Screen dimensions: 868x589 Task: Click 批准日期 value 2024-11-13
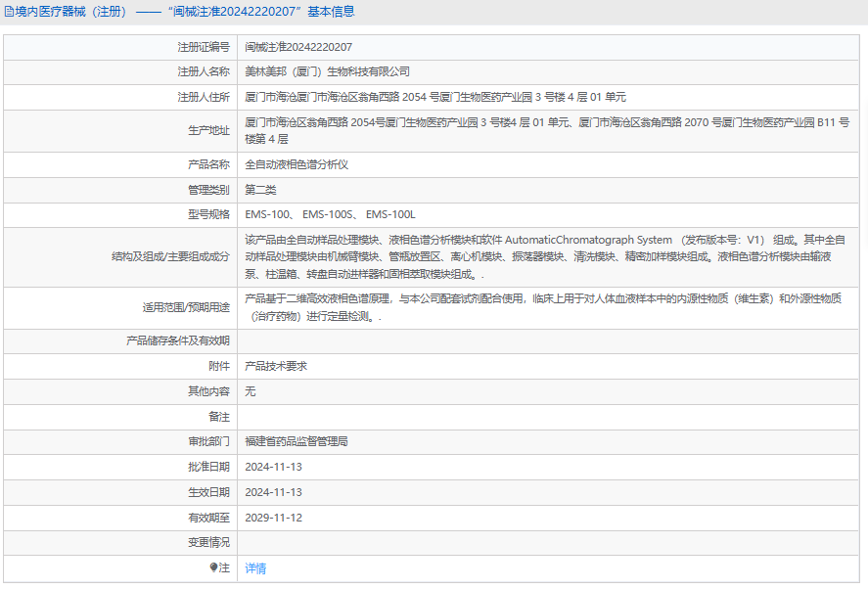tap(273, 467)
